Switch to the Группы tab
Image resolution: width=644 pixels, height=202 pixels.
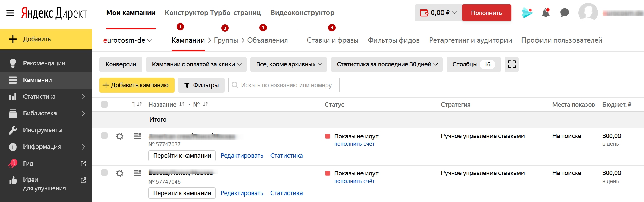(226, 40)
